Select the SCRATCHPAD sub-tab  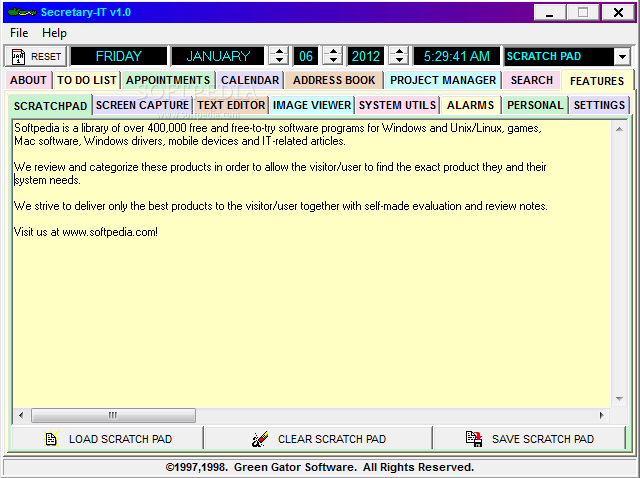click(x=50, y=106)
